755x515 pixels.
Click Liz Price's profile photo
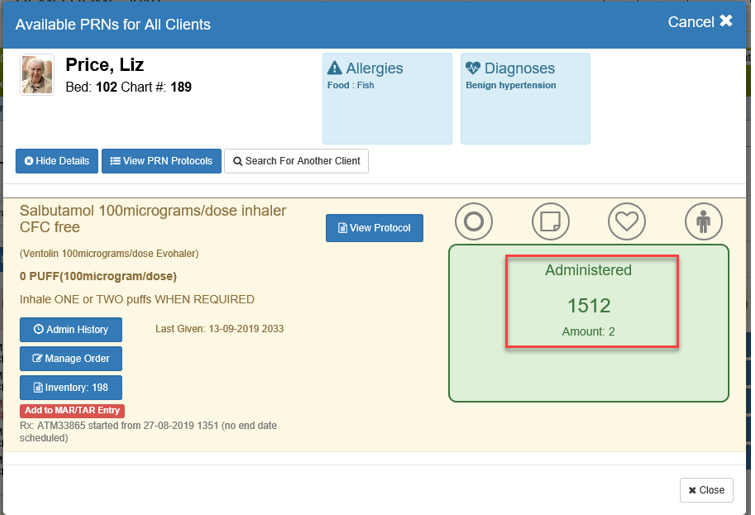(37, 75)
